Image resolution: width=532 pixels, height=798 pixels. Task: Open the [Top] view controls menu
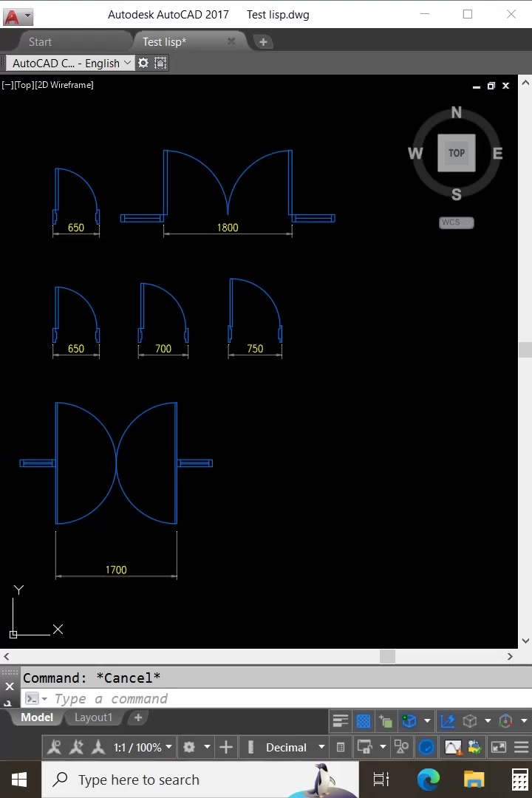[x=24, y=85]
